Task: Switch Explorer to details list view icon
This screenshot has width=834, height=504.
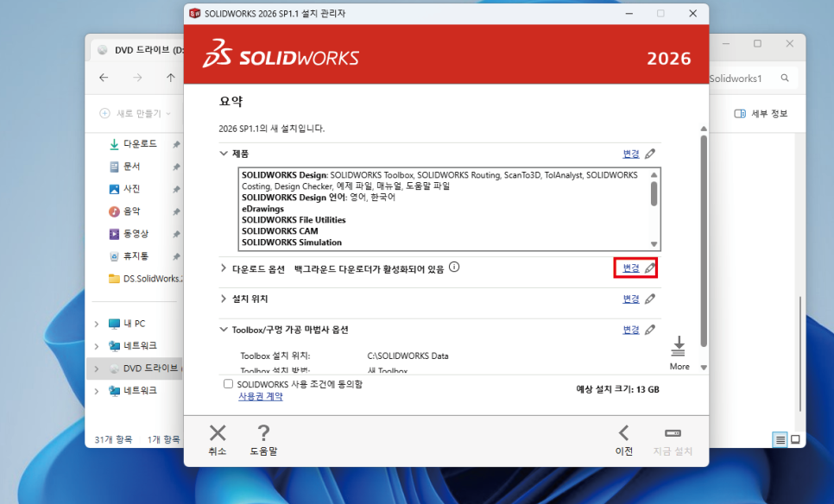Action: coord(780,439)
